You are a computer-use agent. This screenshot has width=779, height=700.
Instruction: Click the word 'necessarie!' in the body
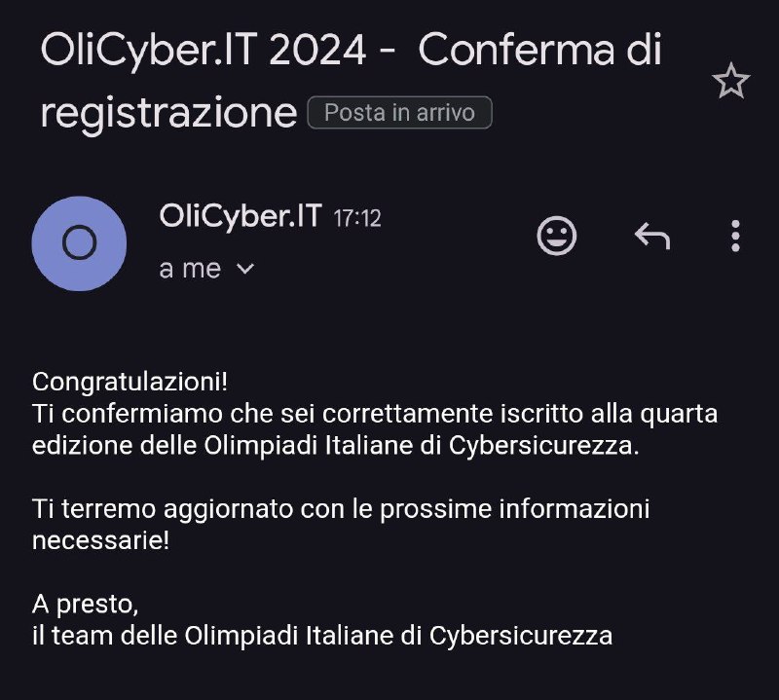pyautogui.click(x=101, y=540)
